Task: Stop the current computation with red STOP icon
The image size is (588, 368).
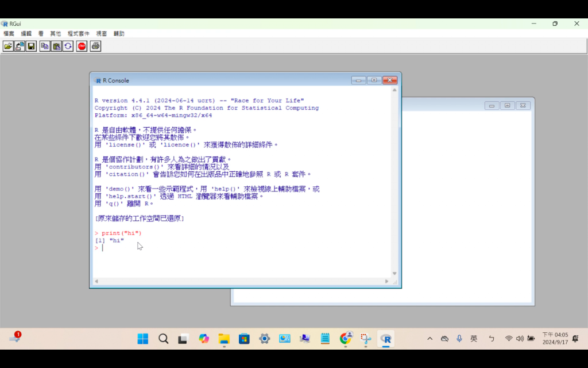Action: pos(82,46)
